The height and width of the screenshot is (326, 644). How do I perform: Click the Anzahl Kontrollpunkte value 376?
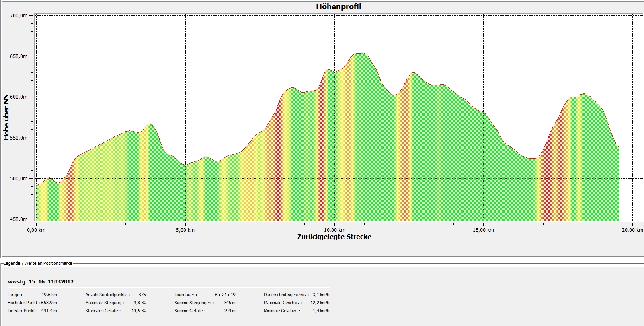pos(142,295)
